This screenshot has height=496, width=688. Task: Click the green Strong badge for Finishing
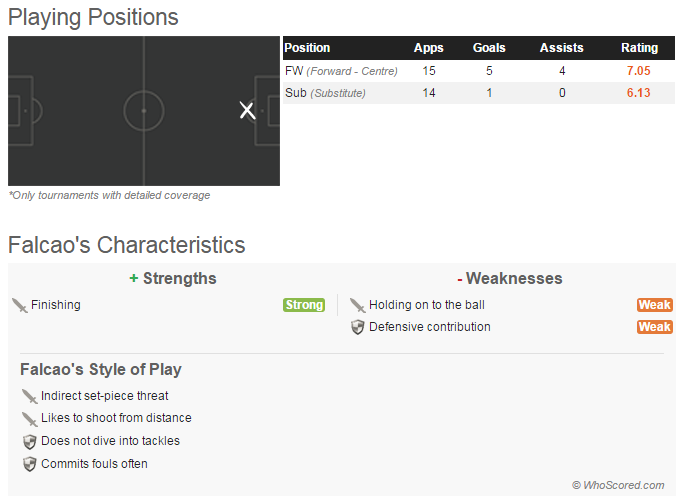click(304, 305)
